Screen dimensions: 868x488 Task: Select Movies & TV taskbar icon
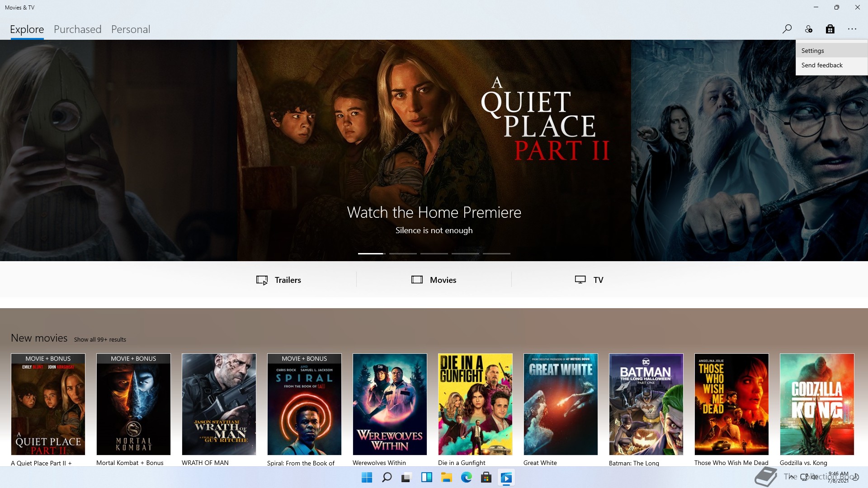point(506,478)
